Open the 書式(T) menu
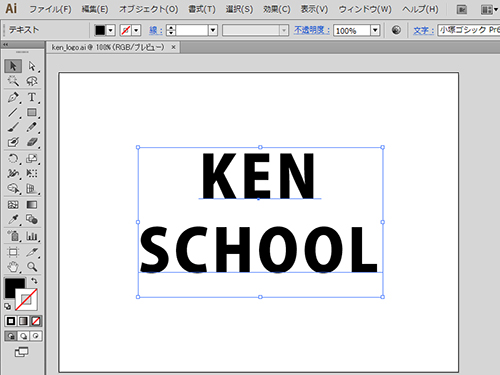This screenshot has width=500, height=375. (202, 9)
